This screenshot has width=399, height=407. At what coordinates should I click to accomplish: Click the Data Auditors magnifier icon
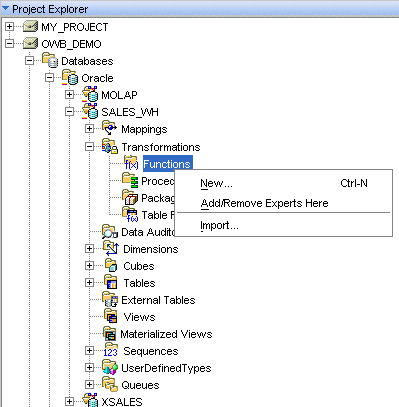click(x=110, y=232)
